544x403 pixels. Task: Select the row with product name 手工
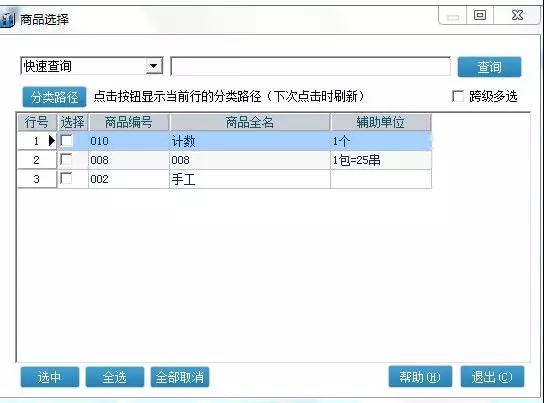pyautogui.click(x=225, y=179)
